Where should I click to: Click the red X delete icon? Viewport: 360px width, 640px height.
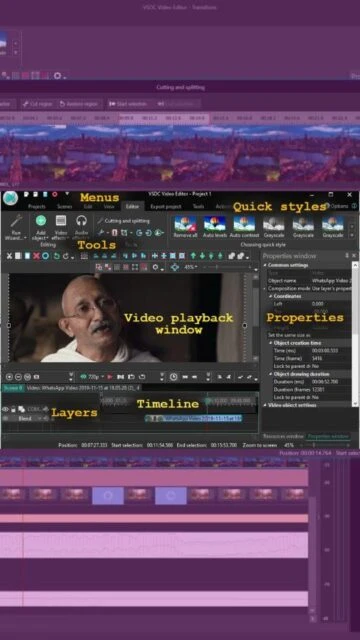pos(36,256)
